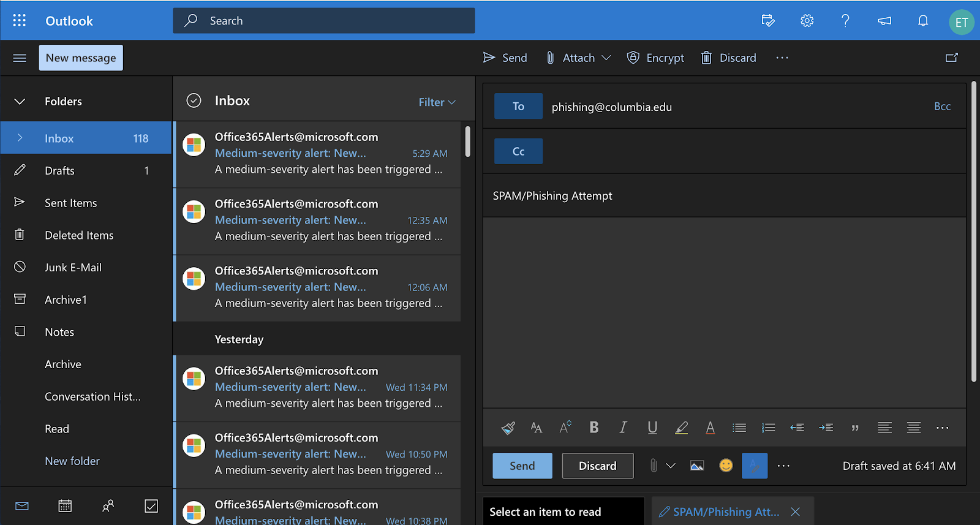Click the Search box
Image resolution: width=980 pixels, height=525 pixels.
(323, 20)
